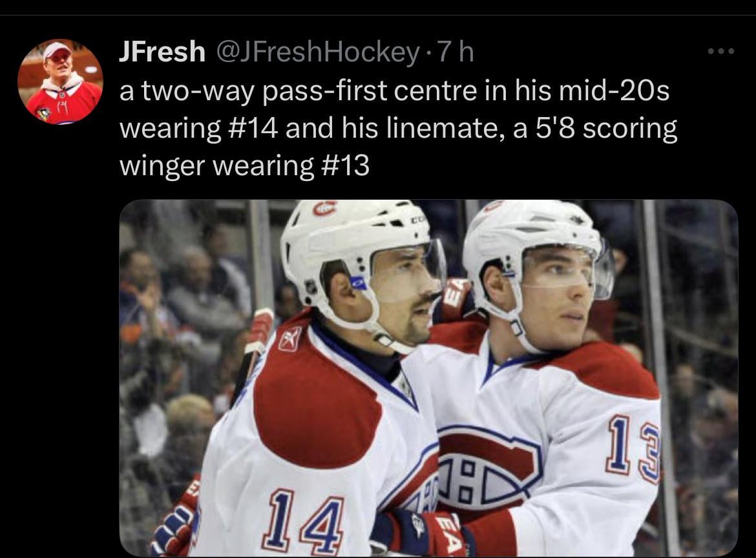Click the Canadiens crest on the jersey chest
The image size is (756, 558).
point(488,467)
